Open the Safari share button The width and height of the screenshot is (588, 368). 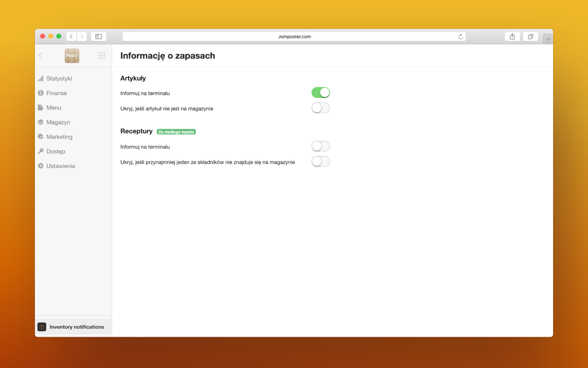click(512, 36)
